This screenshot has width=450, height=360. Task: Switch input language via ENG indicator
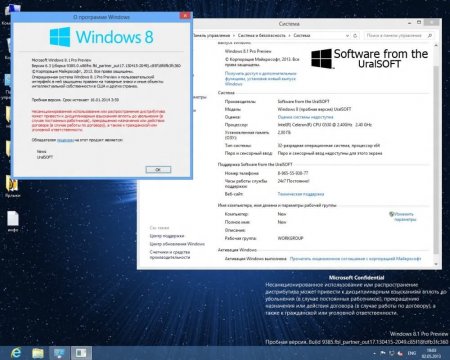412,353
